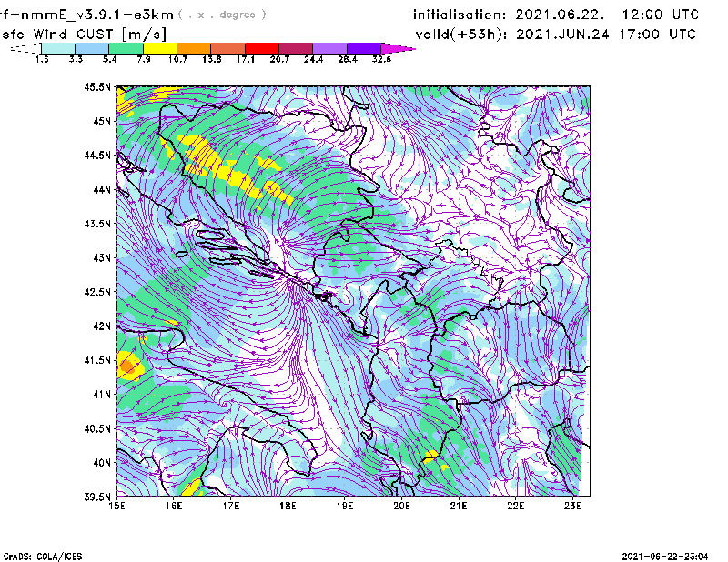728x562 pixels.
Task: Click the '44N' latitude label
Action: (x=102, y=189)
